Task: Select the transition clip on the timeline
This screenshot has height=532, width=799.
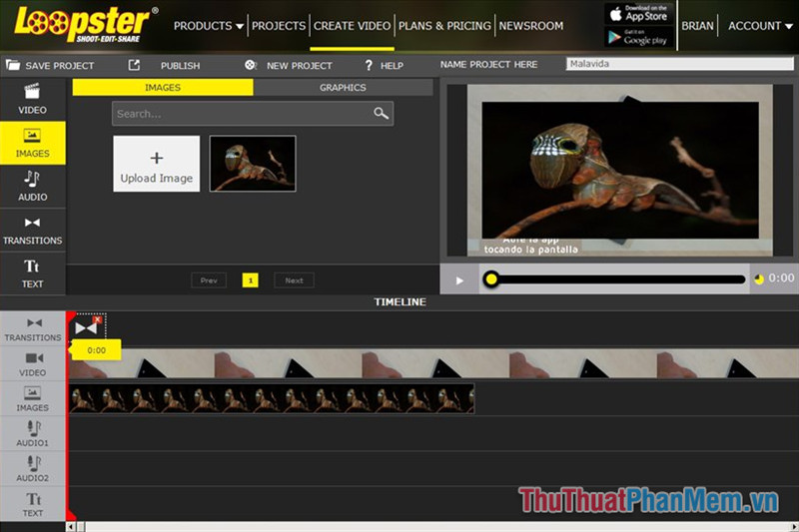Action: pyautogui.click(x=86, y=328)
